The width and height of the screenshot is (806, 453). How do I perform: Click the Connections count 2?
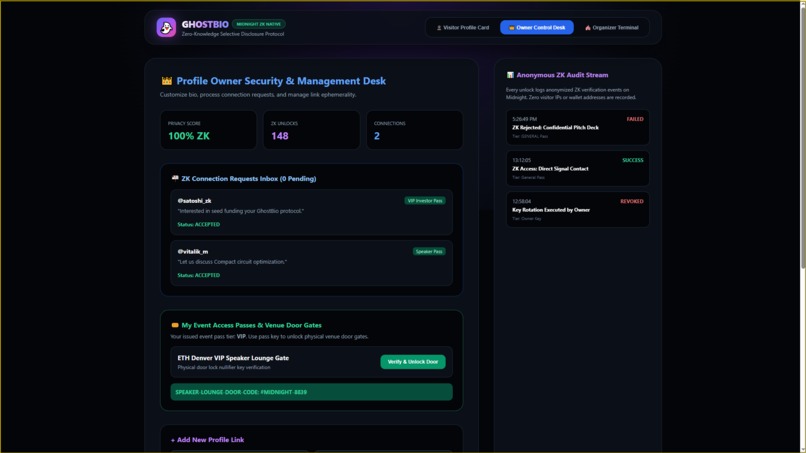(377, 136)
